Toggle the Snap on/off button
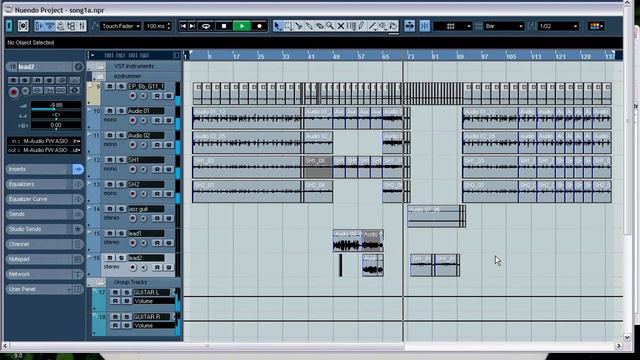This screenshot has height=360, width=640. tap(424, 26)
